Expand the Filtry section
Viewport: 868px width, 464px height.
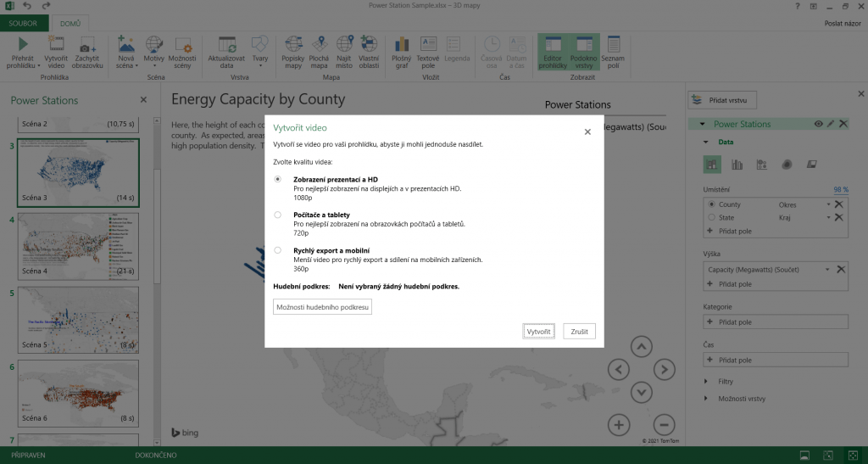click(x=709, y=382)
